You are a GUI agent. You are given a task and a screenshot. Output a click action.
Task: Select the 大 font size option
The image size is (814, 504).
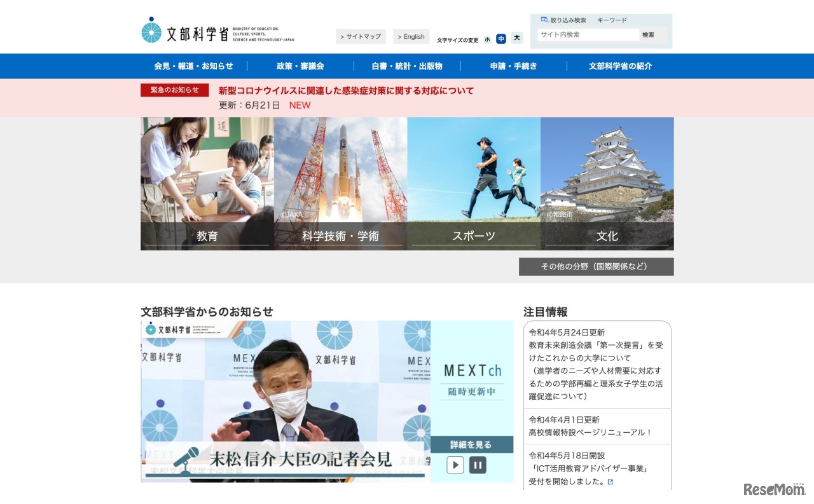point(516,38)
